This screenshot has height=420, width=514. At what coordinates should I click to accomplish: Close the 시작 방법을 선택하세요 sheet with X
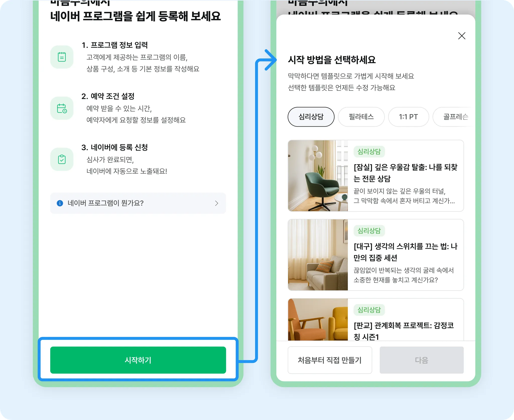pyautogui.click(x=462, y=36)
